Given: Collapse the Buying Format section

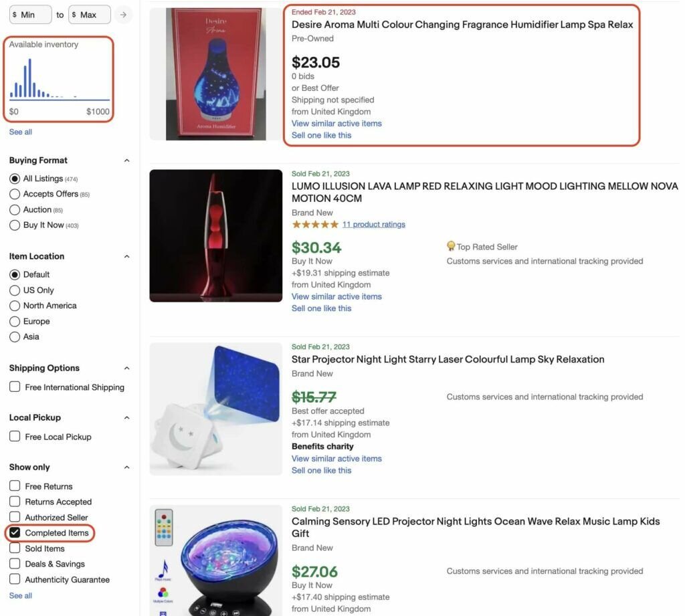Looking at the screenshot, I should (126, 160).
